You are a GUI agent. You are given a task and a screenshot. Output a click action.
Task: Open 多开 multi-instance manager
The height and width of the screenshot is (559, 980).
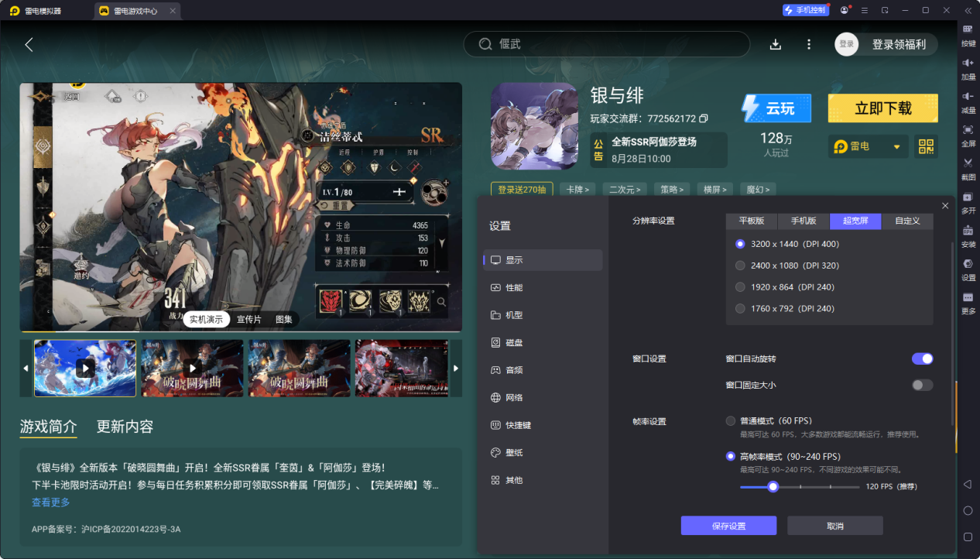[x=968, y=202]
